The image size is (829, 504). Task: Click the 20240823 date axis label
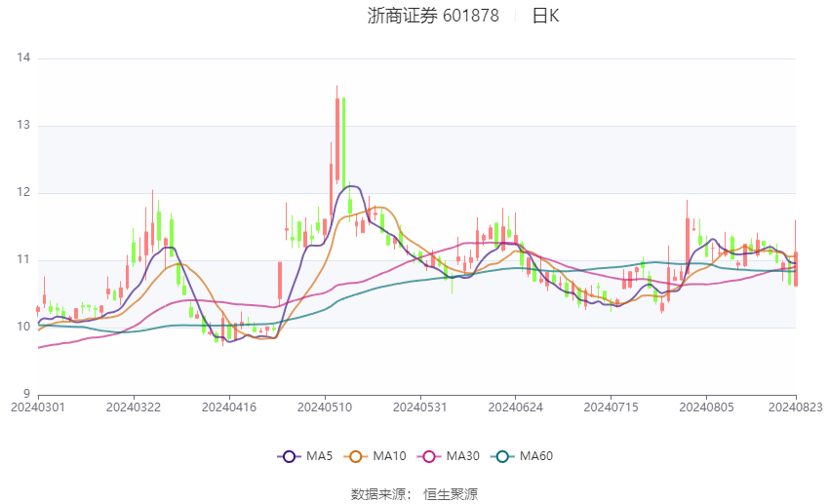click(796, 407)
